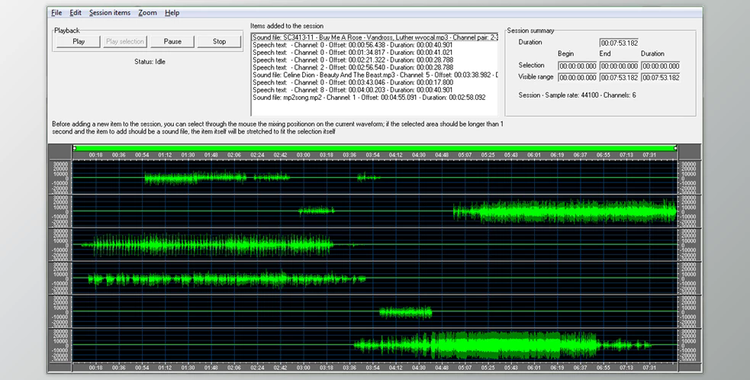The height and width of the screenshot is (380, 750).
Task: Click the right handle of the green range bar
Action: [x=675, y=148]
